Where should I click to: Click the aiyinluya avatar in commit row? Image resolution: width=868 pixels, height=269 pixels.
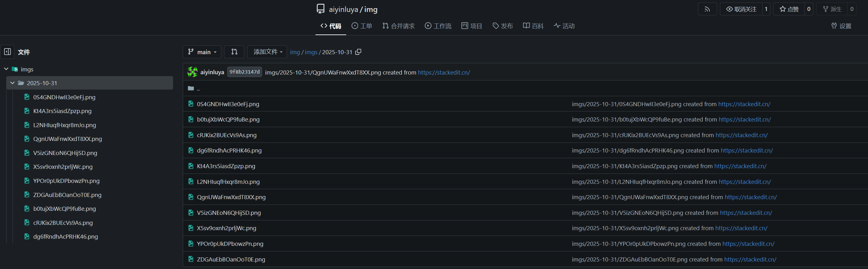click(193, 72)
